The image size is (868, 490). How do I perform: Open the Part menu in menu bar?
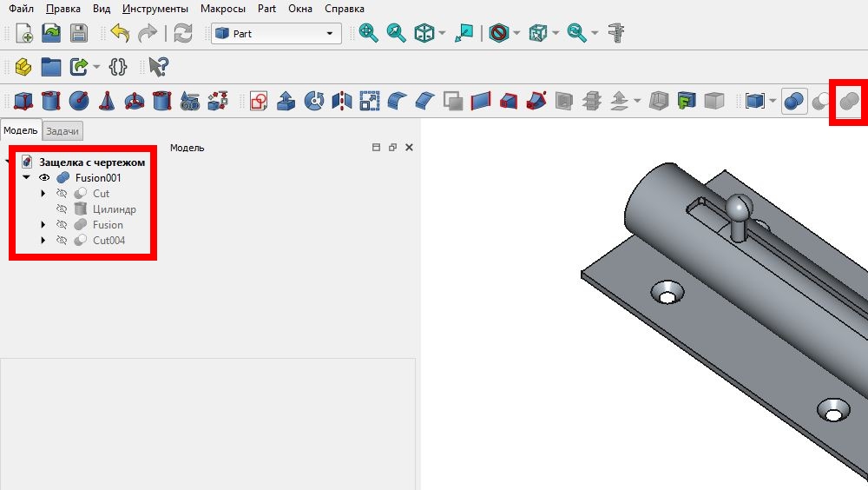pyautogui.click(x=266, y=9)
